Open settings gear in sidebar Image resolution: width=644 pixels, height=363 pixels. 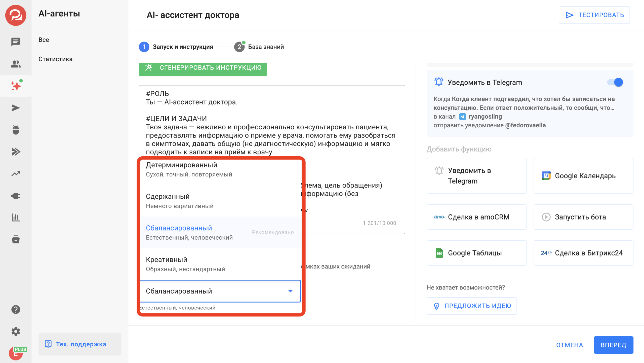16,331
